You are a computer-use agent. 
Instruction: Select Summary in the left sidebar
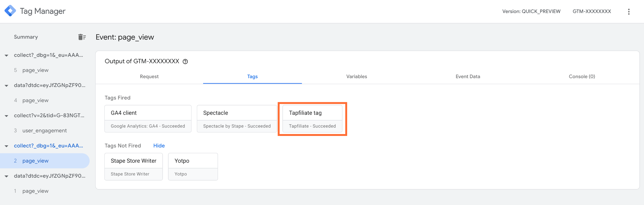click(x=26, y=37)
